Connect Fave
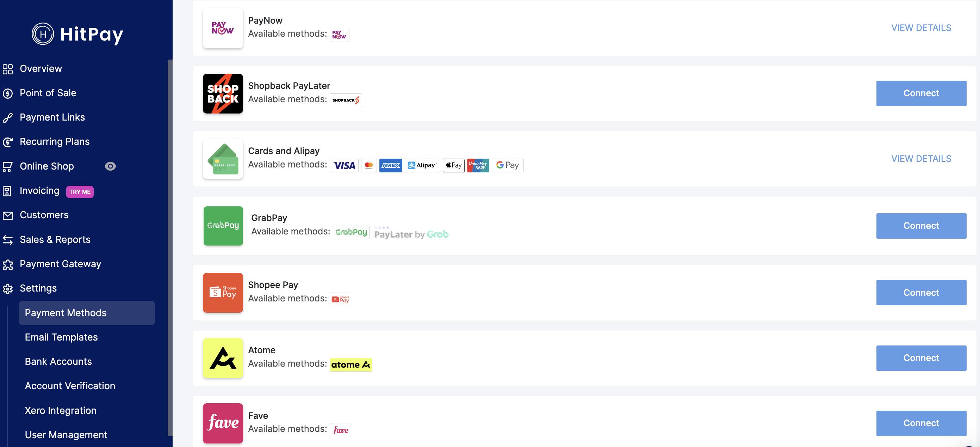Viewport: 980px width, 447px height. [921, 423]
